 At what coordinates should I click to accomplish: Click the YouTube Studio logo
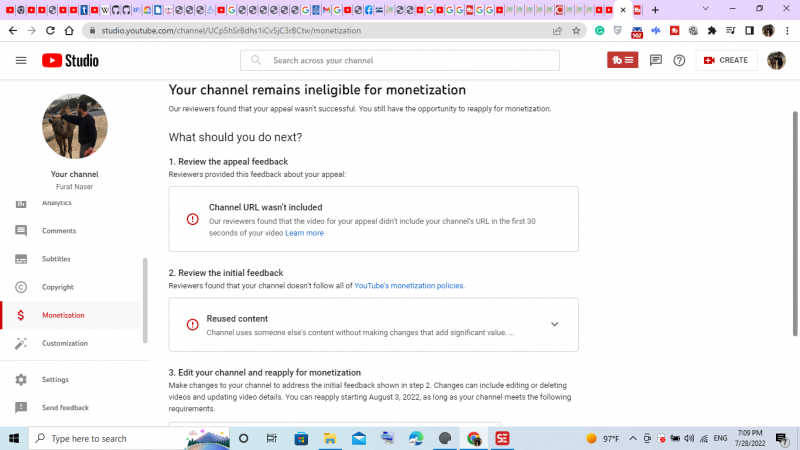tap(70, 60)
